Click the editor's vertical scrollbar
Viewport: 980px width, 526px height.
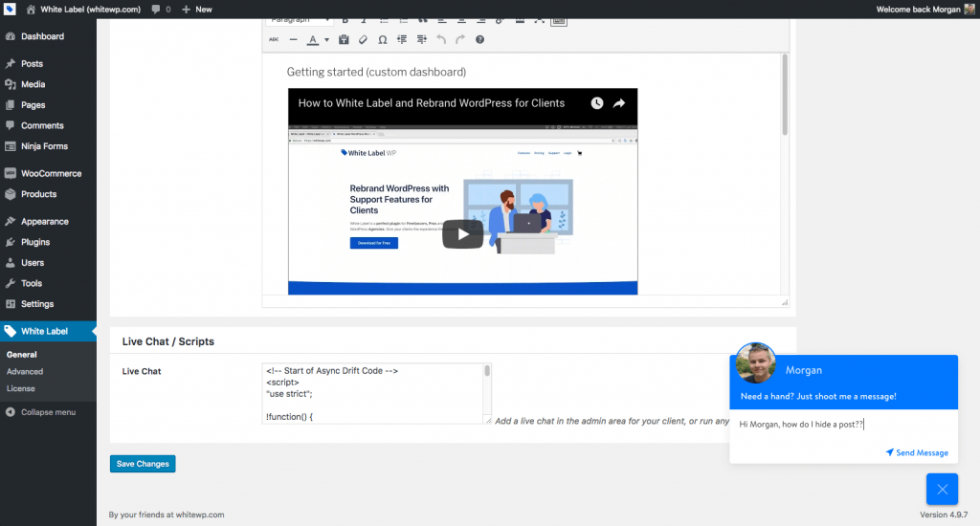coord(785,95)
